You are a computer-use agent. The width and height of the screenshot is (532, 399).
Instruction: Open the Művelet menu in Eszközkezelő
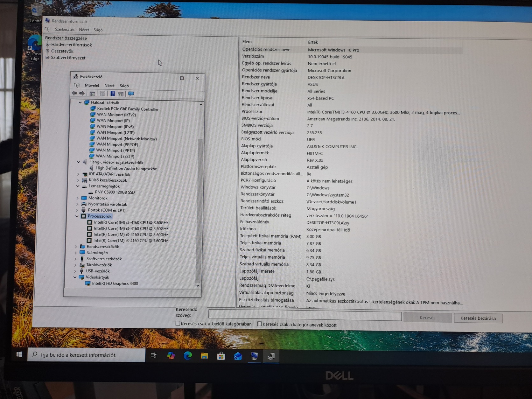pyautogui.click(x=92, y=85)
